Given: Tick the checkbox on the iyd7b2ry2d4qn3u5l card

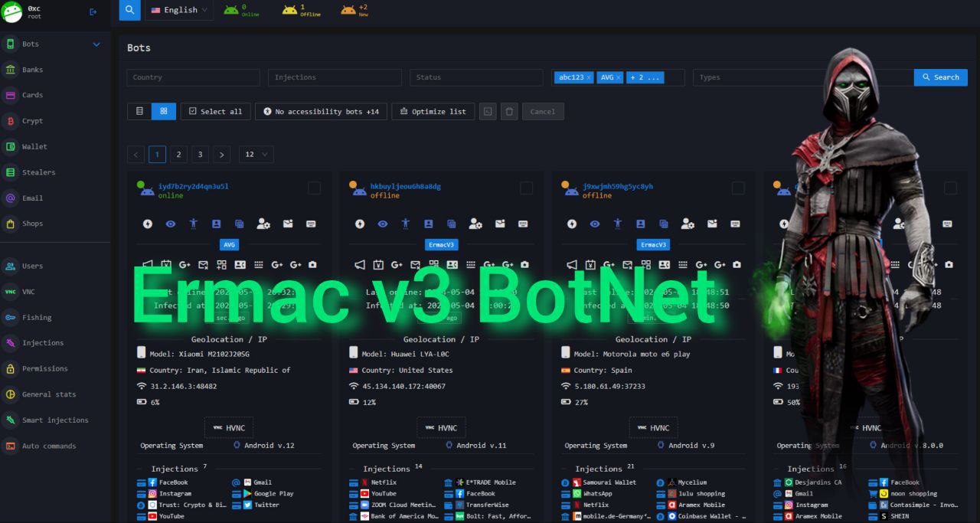Looking at the screenshot, I should click(x=314, y=188).
